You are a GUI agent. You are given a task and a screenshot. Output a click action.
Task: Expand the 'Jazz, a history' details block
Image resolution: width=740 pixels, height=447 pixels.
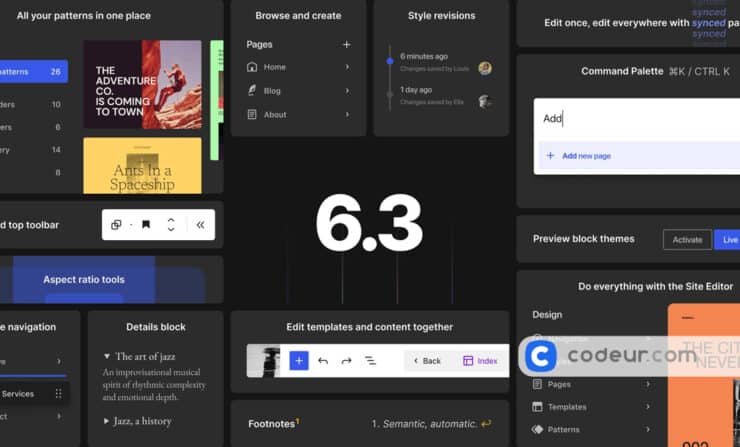107,421
